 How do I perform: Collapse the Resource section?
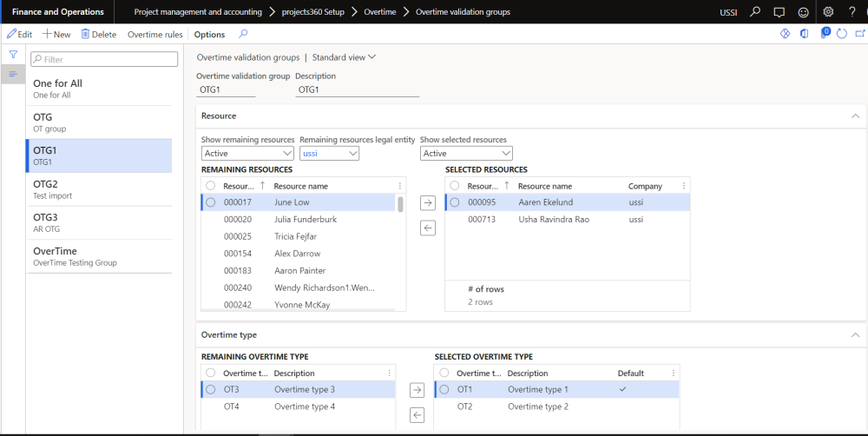(x=854, y=116)
